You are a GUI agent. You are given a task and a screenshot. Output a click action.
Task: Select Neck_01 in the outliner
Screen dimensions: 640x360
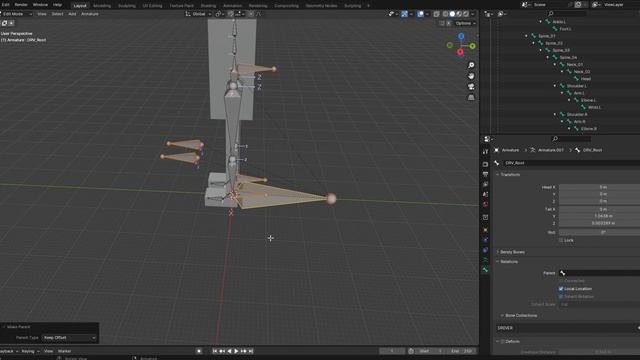click(575, 64)
